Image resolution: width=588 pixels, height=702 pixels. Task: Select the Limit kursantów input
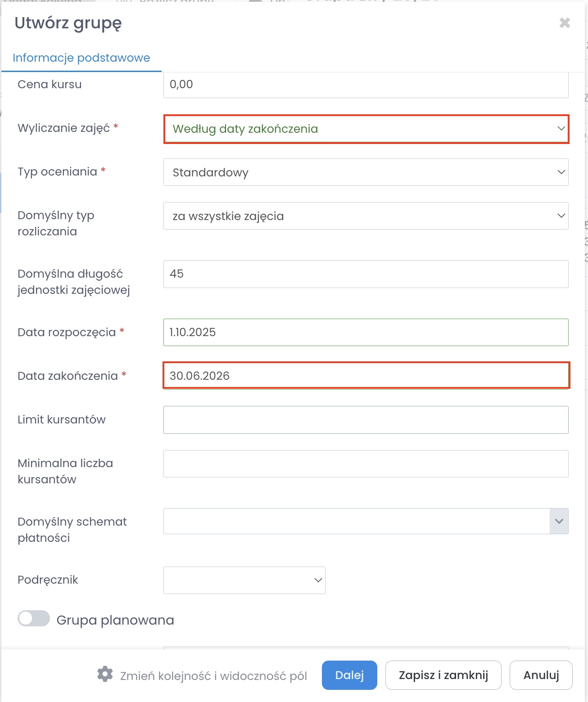point(366,420)
